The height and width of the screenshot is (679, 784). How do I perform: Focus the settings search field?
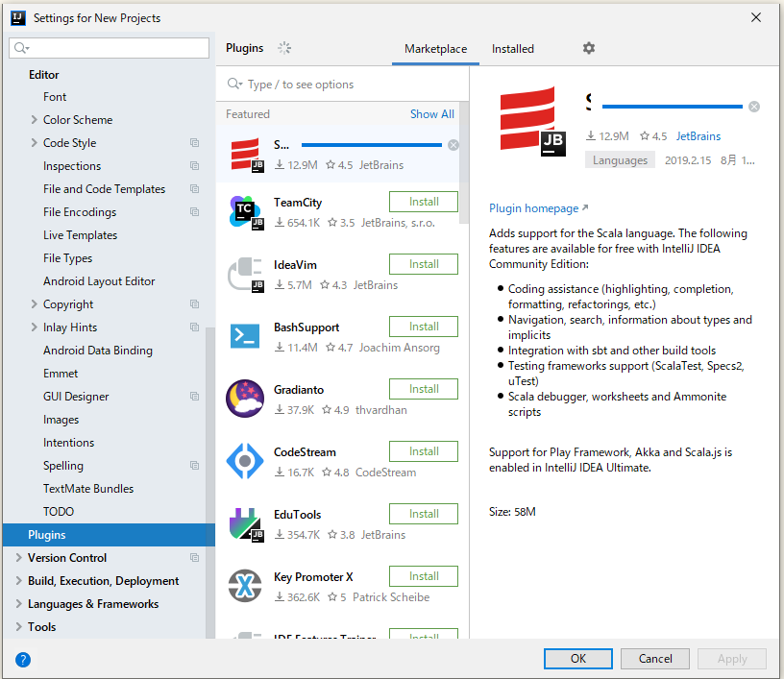coord(109,48)
